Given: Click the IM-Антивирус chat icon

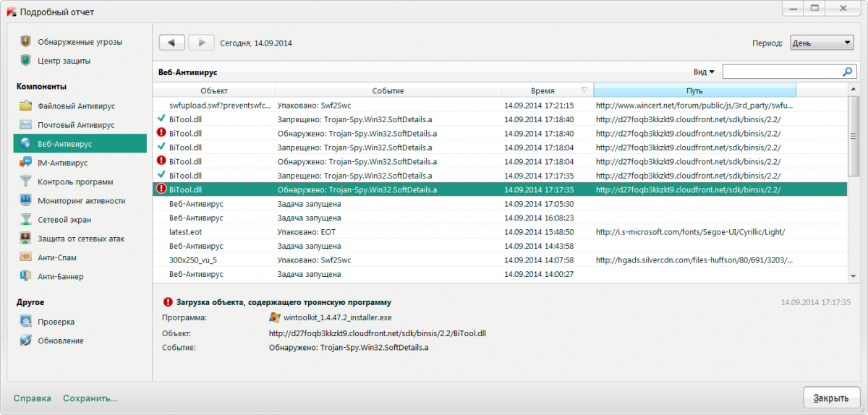Looking at the screenshot, I should coord(25,163).
